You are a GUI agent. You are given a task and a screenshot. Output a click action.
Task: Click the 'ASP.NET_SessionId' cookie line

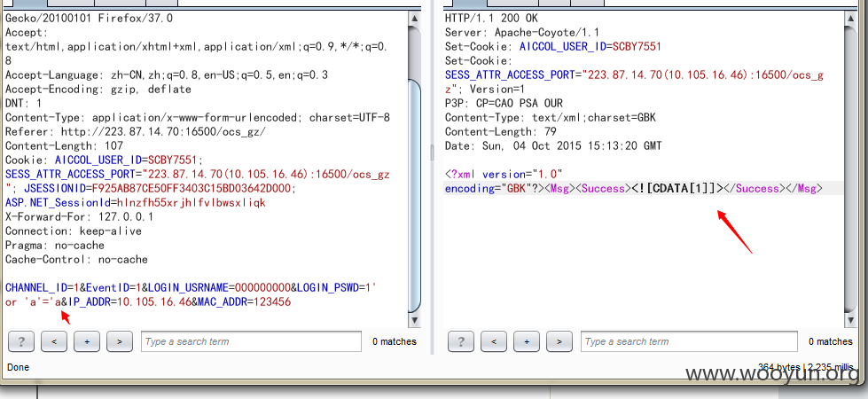(x=136, y=203)
